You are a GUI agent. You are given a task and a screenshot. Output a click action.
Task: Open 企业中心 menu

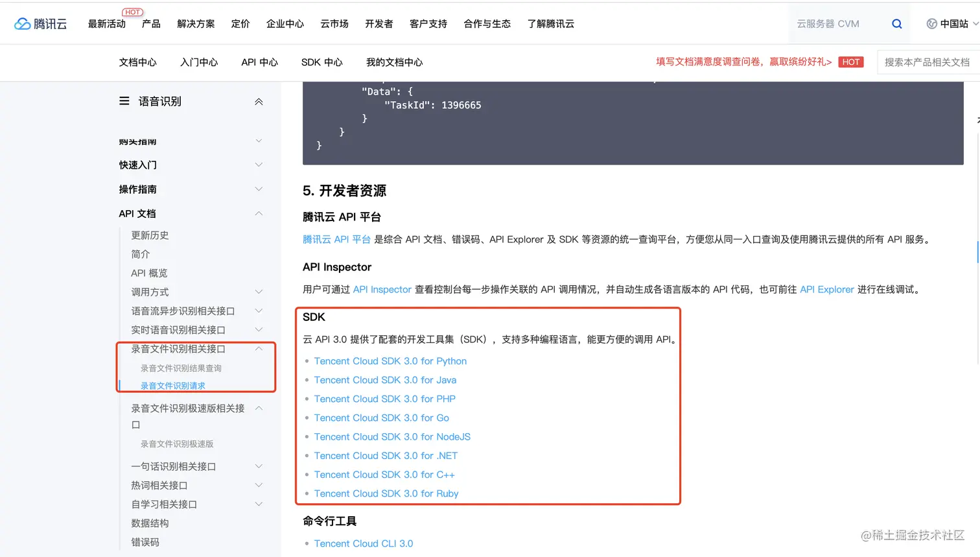tap(285, 24)
